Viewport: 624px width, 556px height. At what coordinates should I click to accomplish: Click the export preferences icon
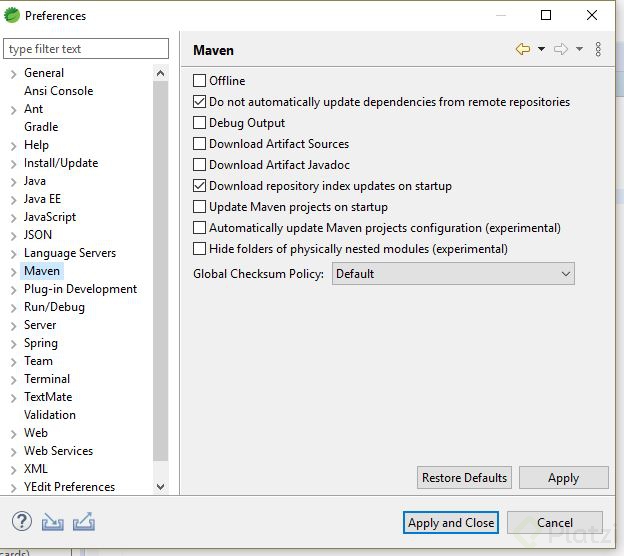coord(84,521)
